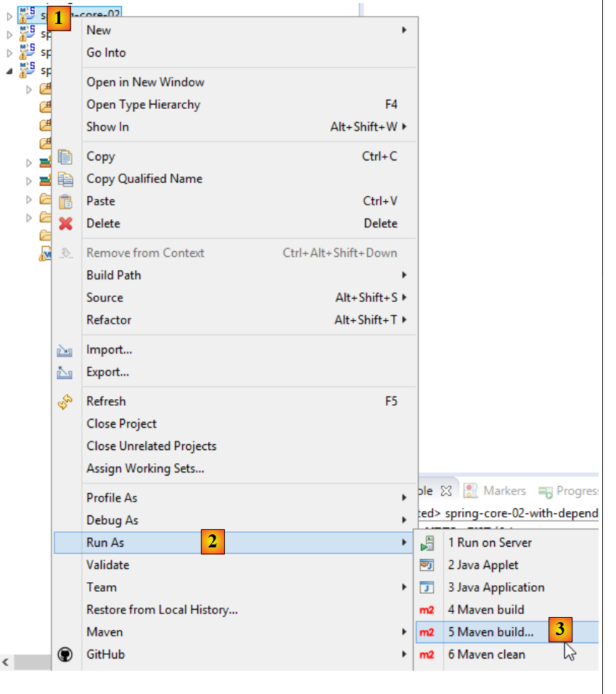Choose Run As in context menu

106,543
